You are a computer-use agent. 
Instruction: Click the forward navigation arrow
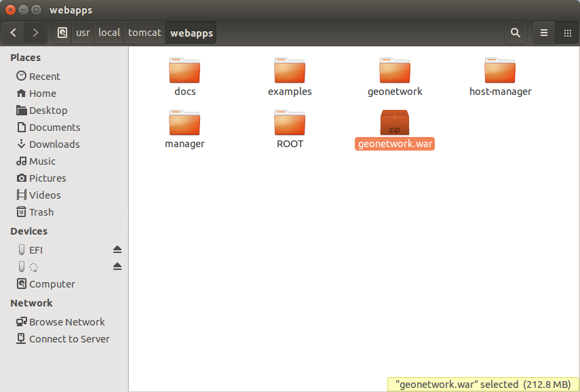35,33
